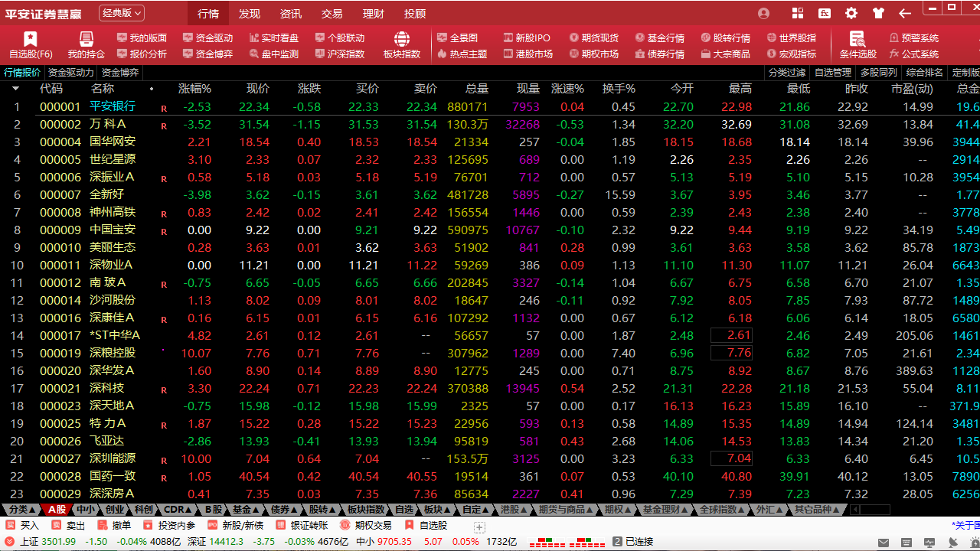
Task: Expand the 全球指数 bottom tab menu
Action: pos(721,510)
